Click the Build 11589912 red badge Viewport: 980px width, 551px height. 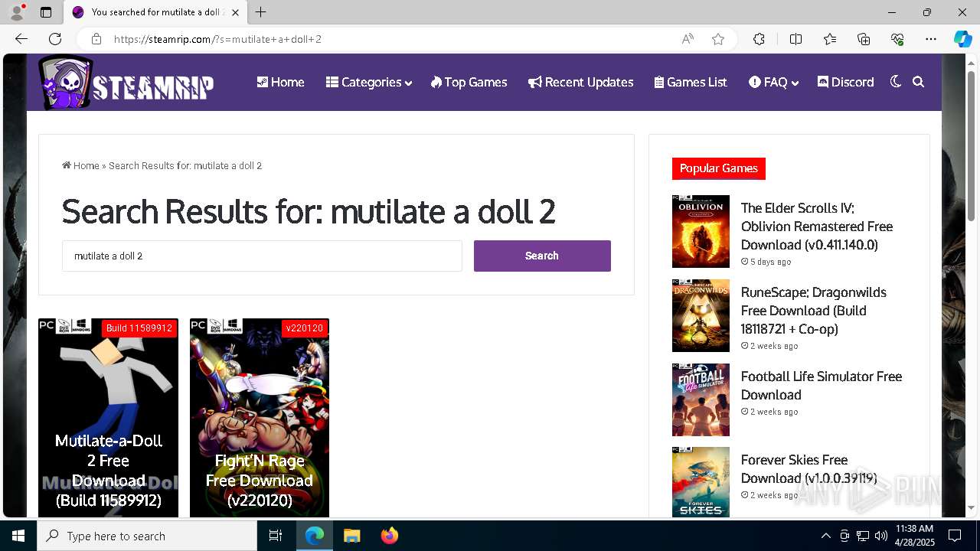[x=139, y=328]
